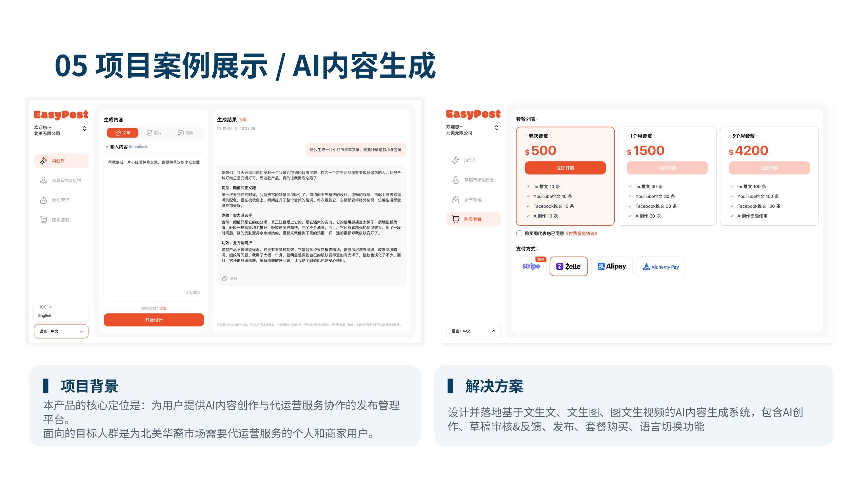Click the 发布管理 sidebar icon

(x=43, y=200)
